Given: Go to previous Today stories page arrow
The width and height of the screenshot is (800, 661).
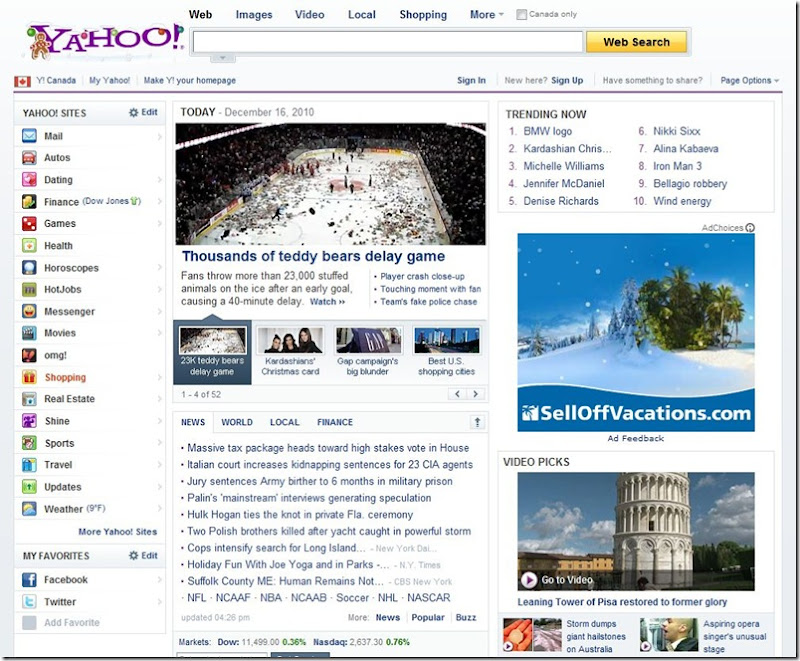Looking at the screenshot, I should (x=458, y=394).
